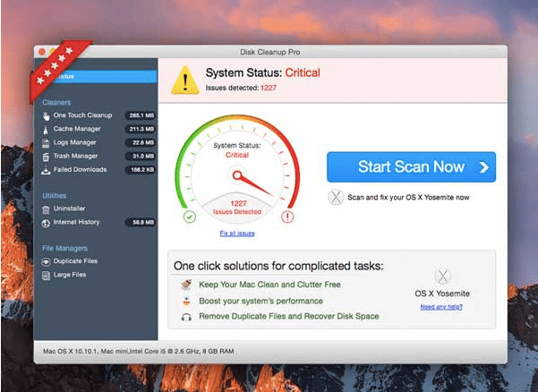Viewport: 538px width, 392px height.
Task: Click the Large Files page icon
Action: [46, 275]
